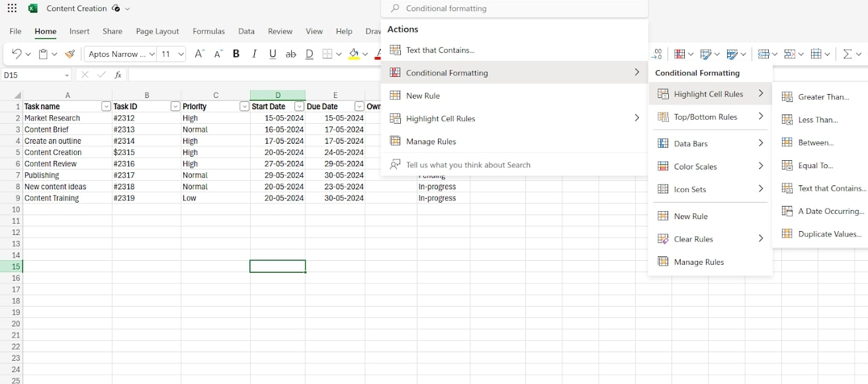Image resolution: width=868 pixels, height=384 pixels.
Task: Open the Priority column filter arrow
Action: point(243,106)
